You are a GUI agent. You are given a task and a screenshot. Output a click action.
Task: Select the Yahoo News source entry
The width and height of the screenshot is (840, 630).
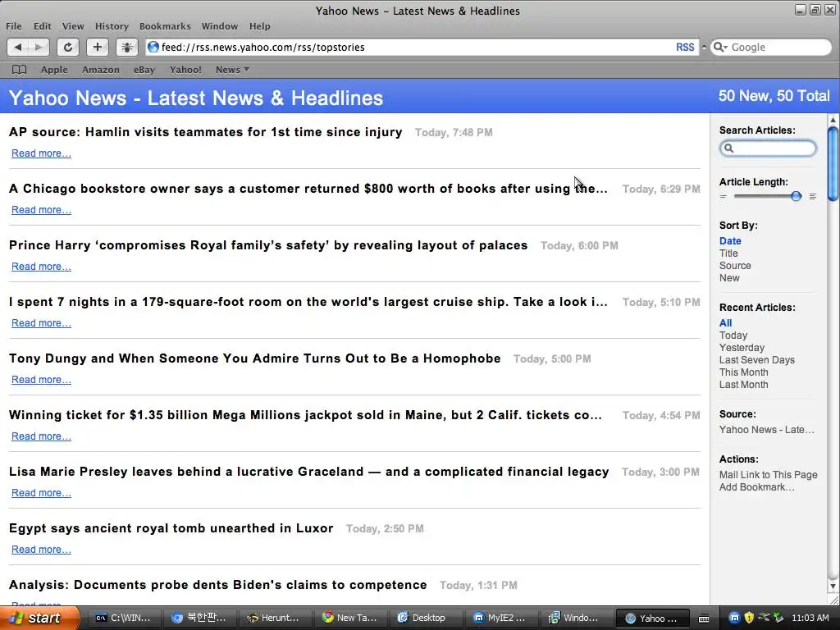(x=767, y=430)
